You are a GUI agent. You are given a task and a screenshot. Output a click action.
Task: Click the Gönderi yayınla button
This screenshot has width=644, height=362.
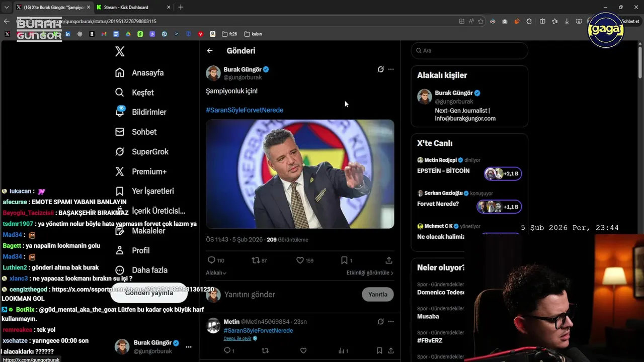coord(149,293)
